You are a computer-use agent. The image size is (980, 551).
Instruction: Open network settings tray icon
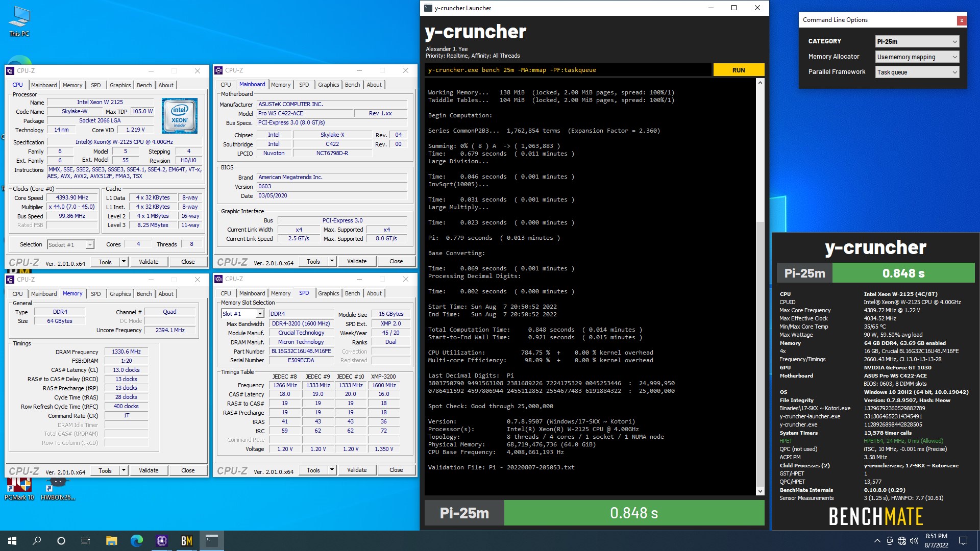(x=902, y=541)
